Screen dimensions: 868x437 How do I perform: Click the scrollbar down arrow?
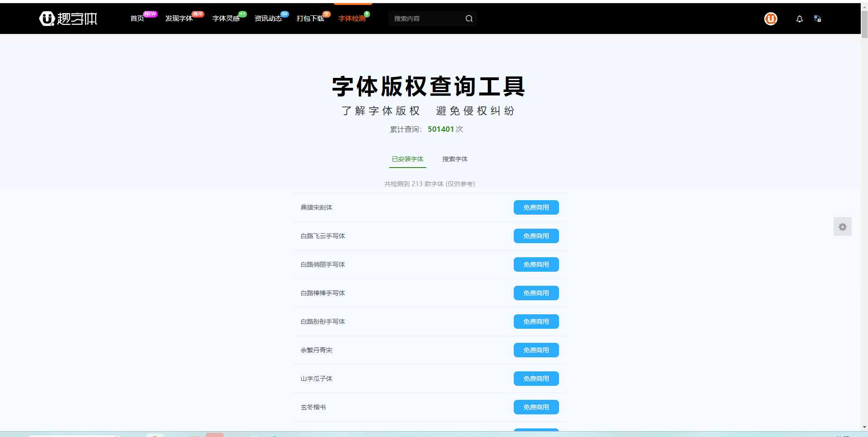pyautogui.click(x=864, y=427)
